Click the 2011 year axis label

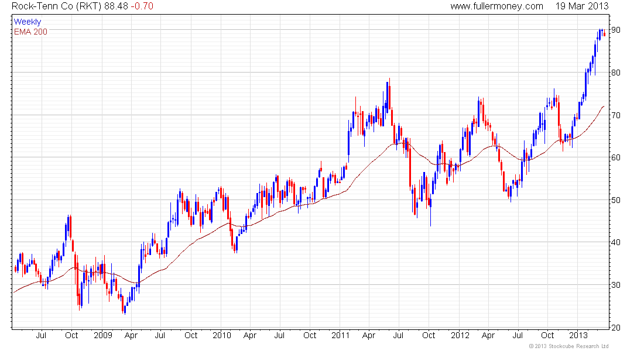click(341, 335)
